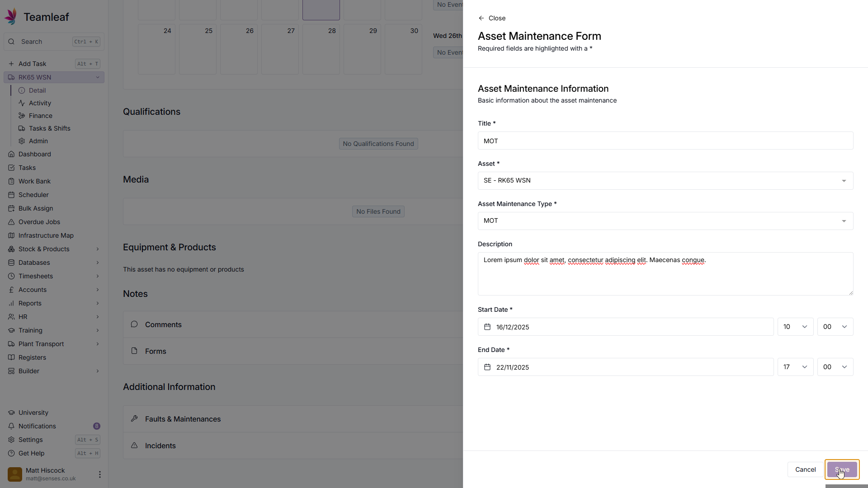The width and height of the screenshot is (868, 488).
Task: Click the Close link at top
Action: tap(492, 18)
